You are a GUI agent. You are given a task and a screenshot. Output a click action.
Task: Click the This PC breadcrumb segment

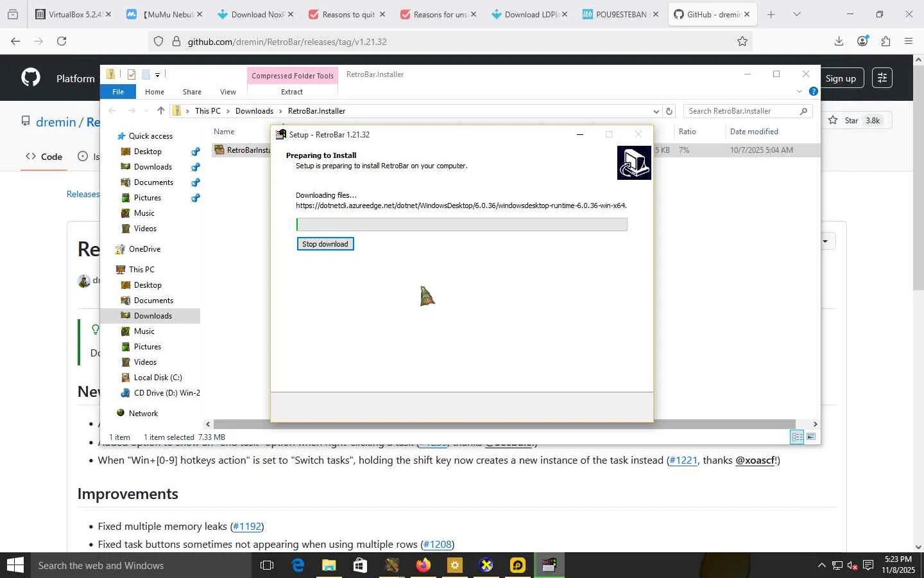coord(207,111)
